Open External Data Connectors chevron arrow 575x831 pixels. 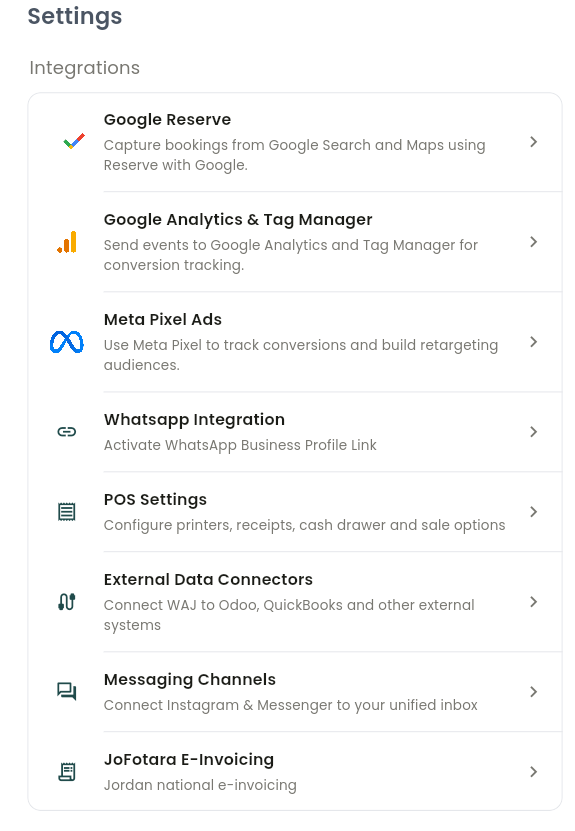click(x=534, y=602)
